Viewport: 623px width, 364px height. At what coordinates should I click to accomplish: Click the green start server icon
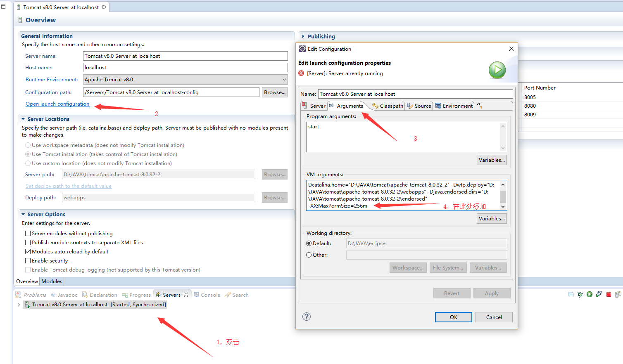click(590, 294)
